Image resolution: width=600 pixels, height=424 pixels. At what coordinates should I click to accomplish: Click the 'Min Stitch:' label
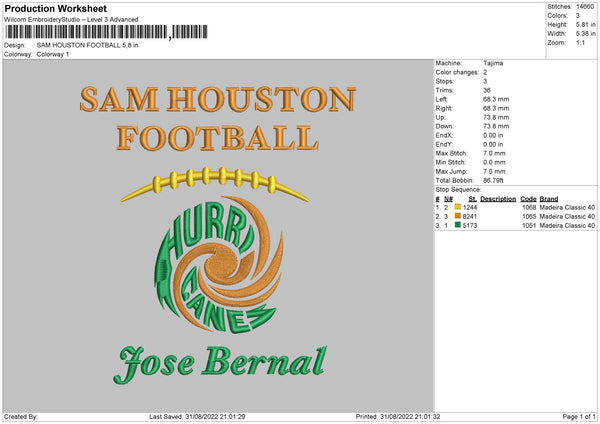[x=451, y=162]
